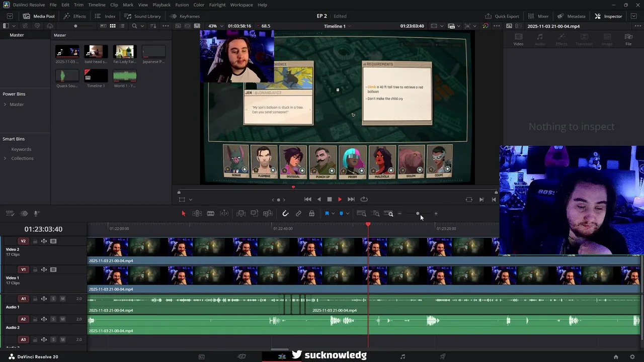This screenshot has height=362, width=644.
Task: Solo the Audio 1 track
Action: [53, 299]
